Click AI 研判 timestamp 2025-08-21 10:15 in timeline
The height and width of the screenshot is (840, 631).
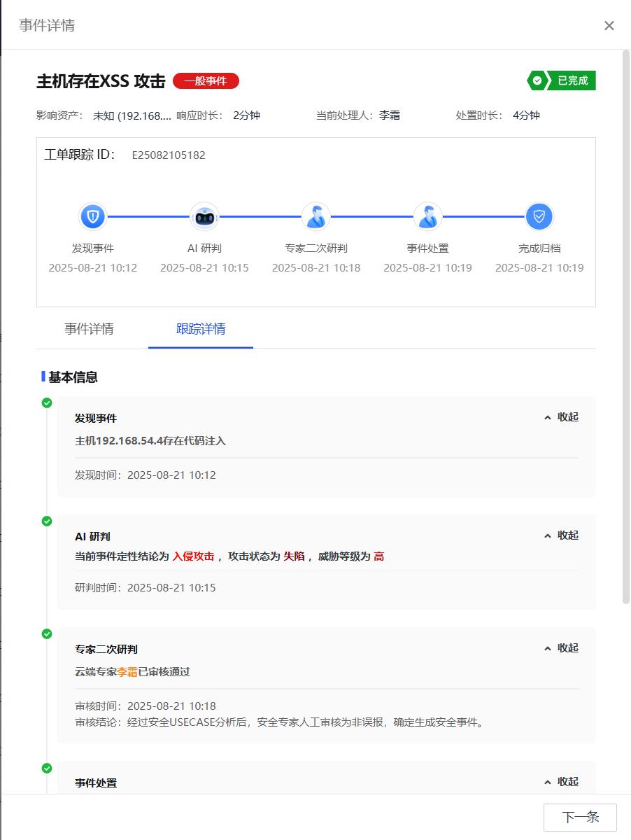[204, 268]
